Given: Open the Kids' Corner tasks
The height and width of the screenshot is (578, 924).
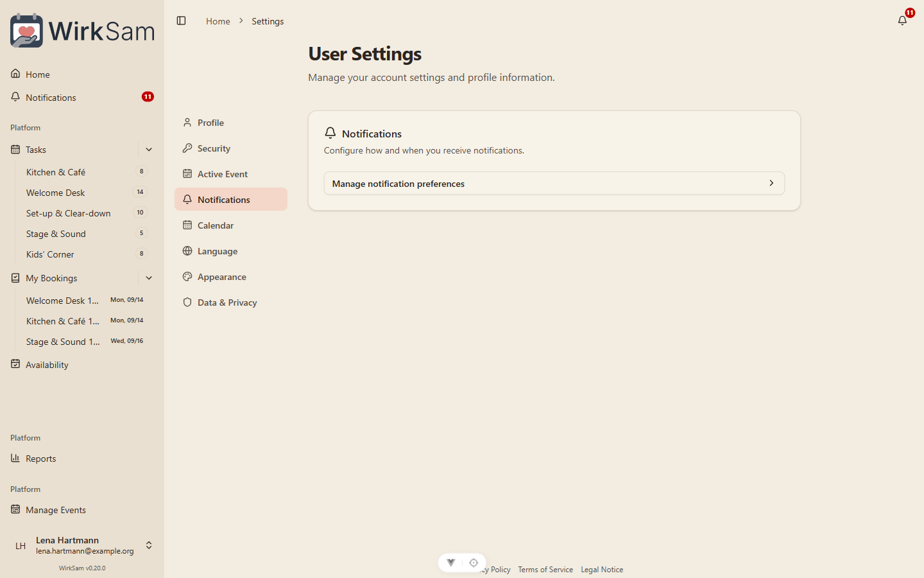Looking at the screenshot, I should pyautogui.click(x=86, y=254).
